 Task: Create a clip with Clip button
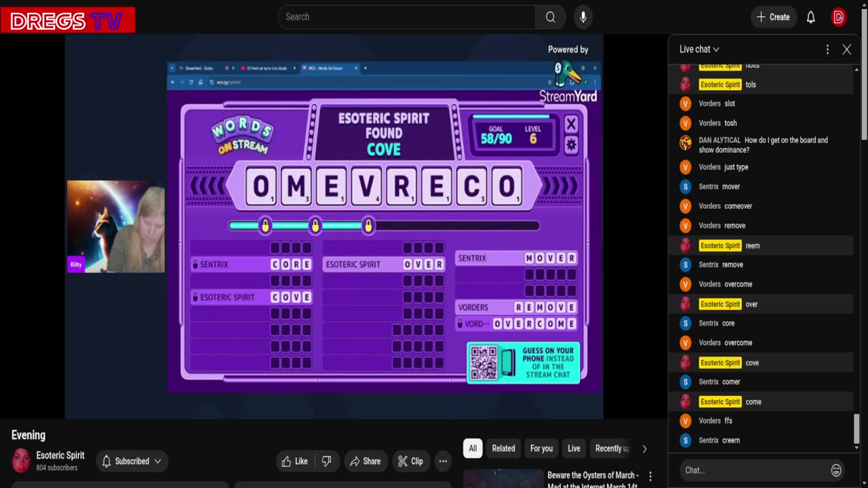(x=410, y=462)
